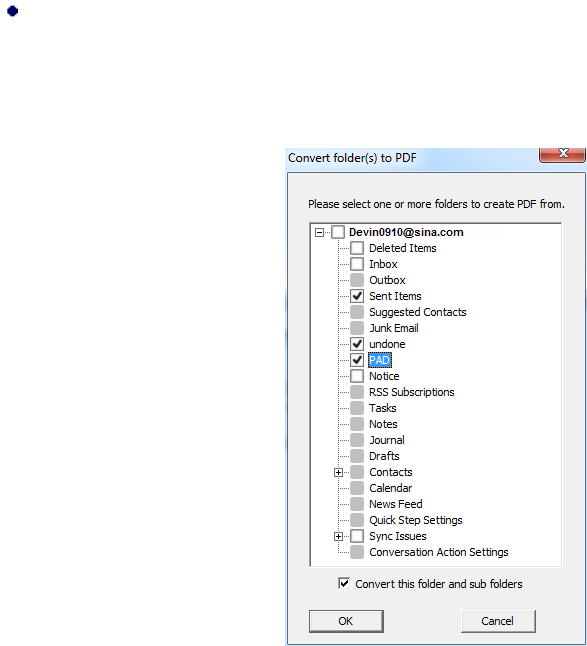587x646 pixels.
Task: Click the grayed Junk Email checkbox
Action: click(357, 328)
